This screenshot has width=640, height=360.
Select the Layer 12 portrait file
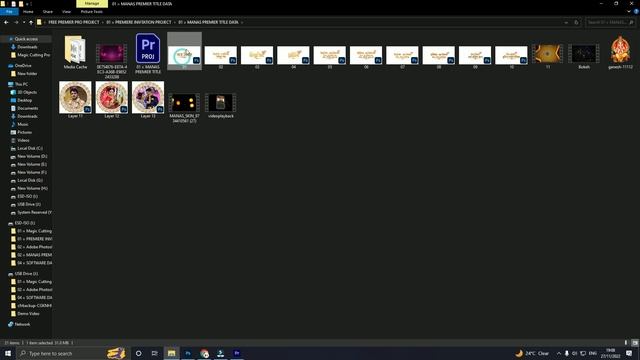click(111, 100)
